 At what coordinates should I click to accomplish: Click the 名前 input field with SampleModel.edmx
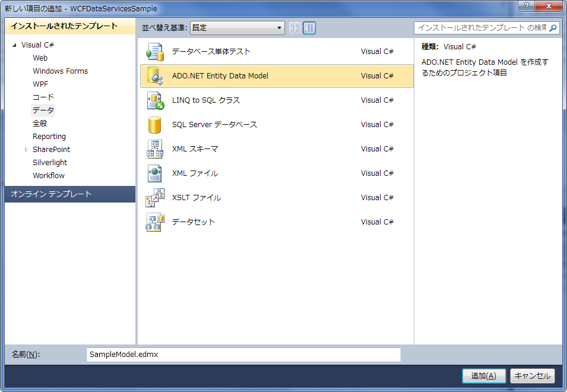(243, 355)
